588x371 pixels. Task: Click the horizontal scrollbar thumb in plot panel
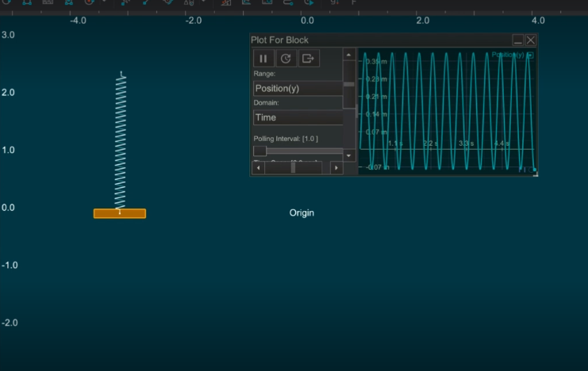(x=294, y=168)
